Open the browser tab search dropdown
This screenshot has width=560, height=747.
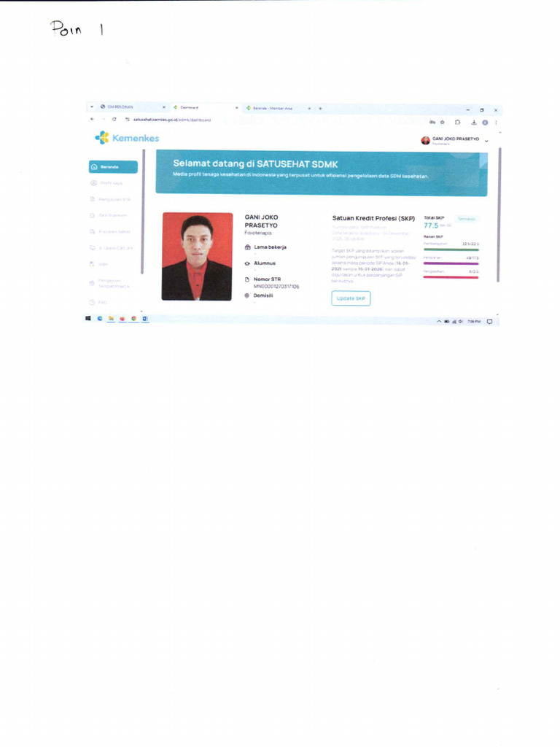point(92,107)
